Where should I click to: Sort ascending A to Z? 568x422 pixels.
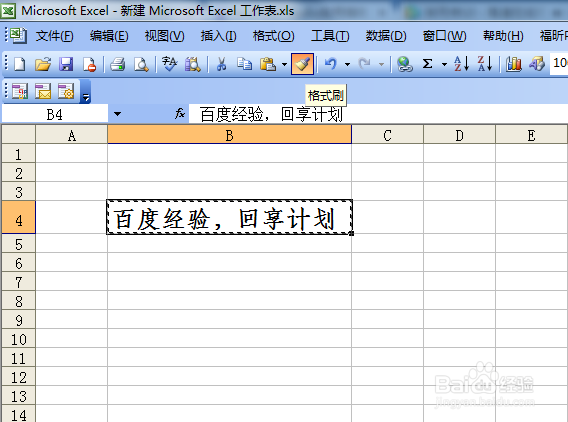(461, 64)
